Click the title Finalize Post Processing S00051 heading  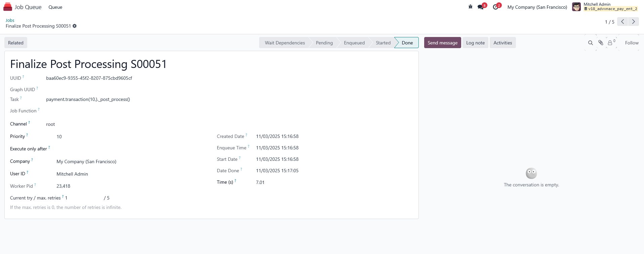click(88, 64)
